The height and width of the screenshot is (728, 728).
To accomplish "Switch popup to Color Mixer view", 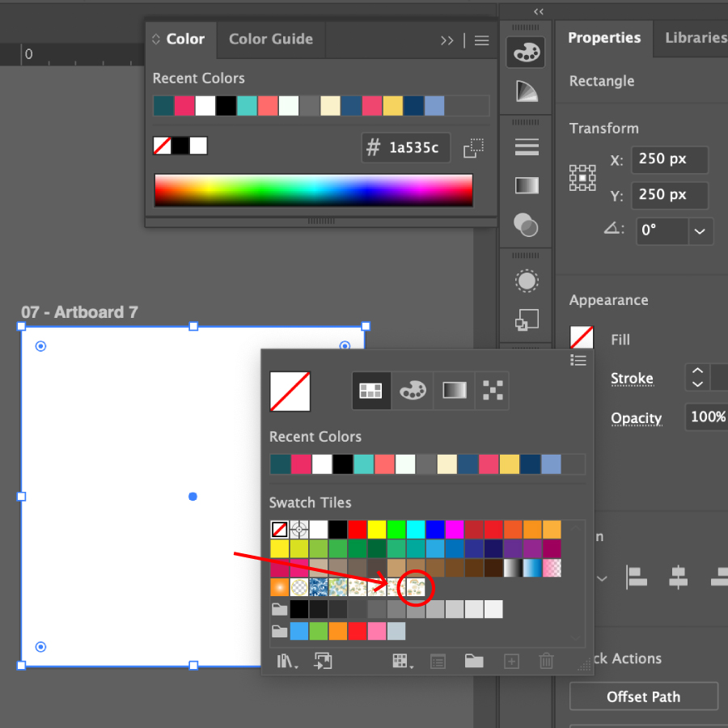I will (413, 391).
